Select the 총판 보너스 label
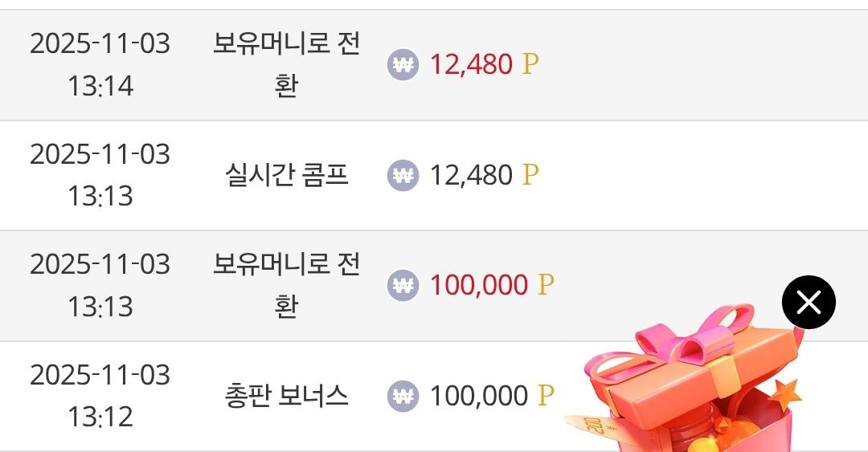 286,396
